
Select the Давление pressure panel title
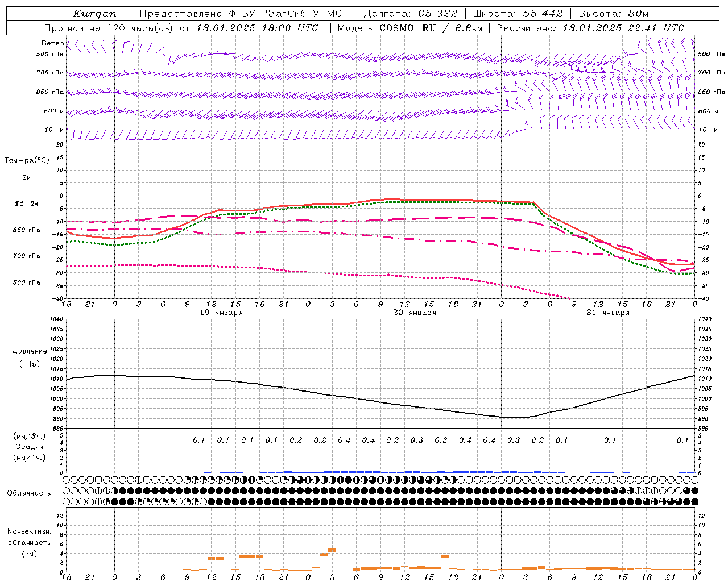(30, 351)
